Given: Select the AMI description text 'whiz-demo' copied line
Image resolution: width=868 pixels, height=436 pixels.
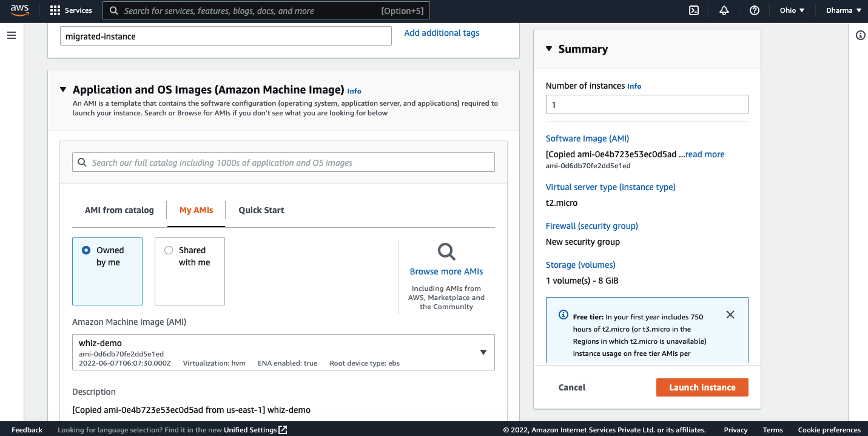Looking at the screenshot, I should (191, 410).
